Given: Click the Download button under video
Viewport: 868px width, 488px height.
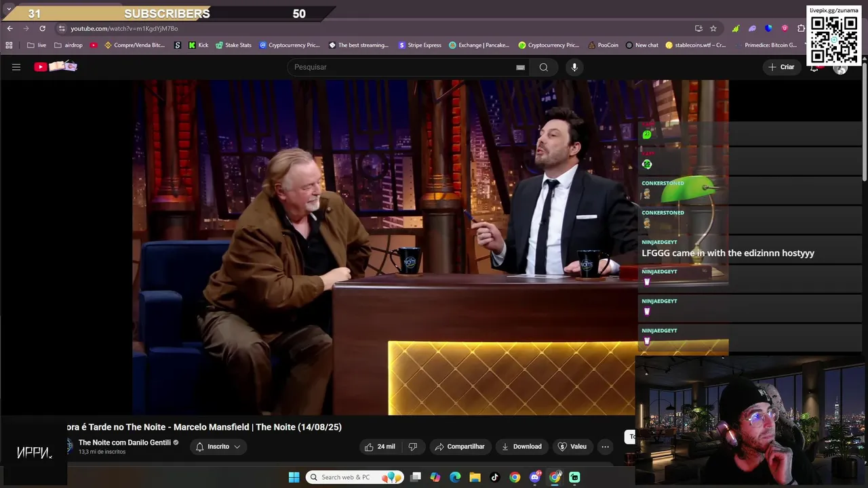Looking at the screenshot, I should coord(521,447).
